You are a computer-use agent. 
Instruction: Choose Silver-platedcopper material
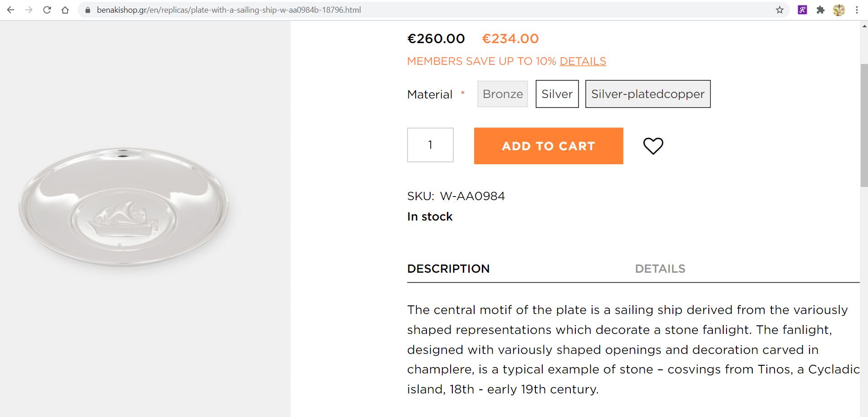[647, 94]
